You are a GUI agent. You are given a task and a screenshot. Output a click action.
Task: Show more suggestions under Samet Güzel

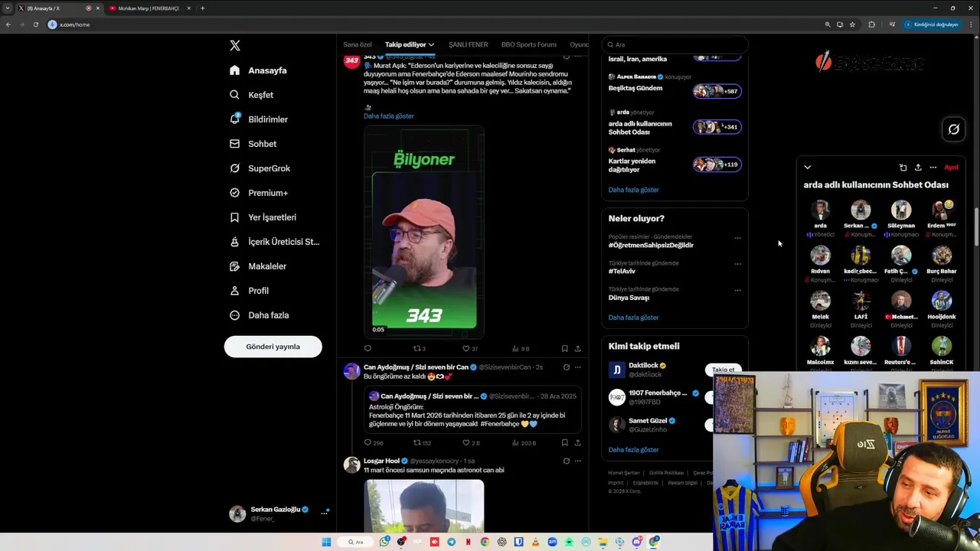tap(633, 450)
